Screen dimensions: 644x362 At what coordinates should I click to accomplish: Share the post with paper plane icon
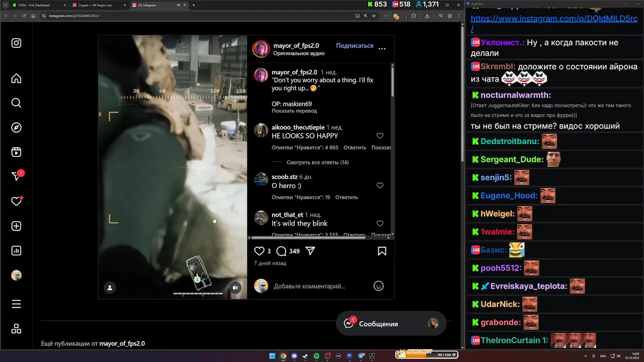(310, 251)
